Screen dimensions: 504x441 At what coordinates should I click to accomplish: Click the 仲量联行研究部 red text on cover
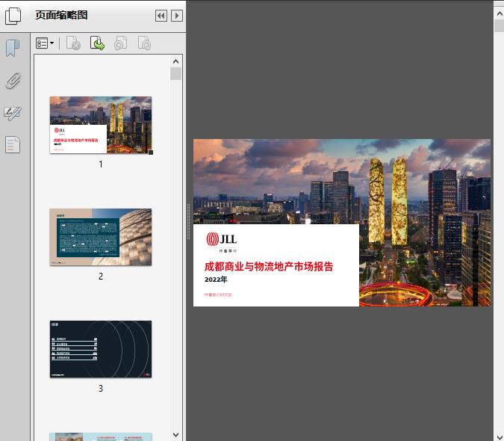218,294
